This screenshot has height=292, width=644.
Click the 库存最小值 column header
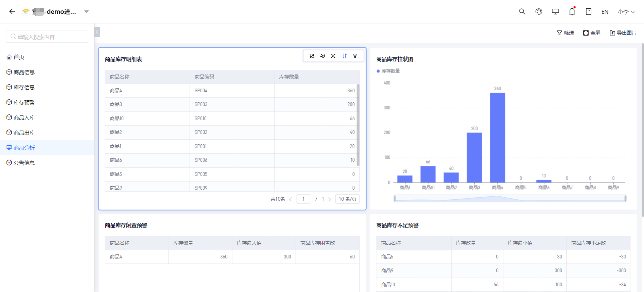coord(535,243)
